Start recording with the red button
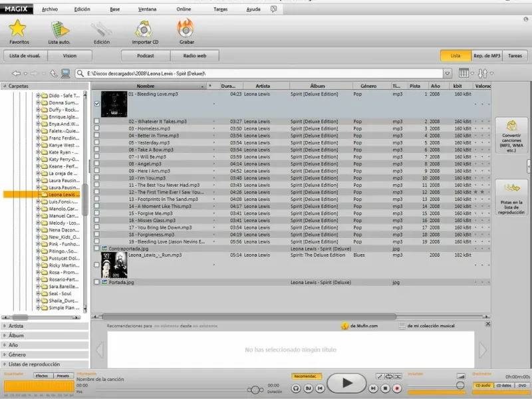This screenshot has width=532, height=399. pos(397,388)
